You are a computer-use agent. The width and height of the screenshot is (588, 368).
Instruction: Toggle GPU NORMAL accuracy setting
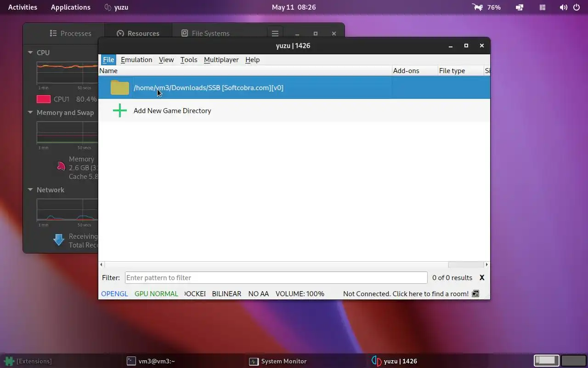pyautogui.click(x=156, y=293)
